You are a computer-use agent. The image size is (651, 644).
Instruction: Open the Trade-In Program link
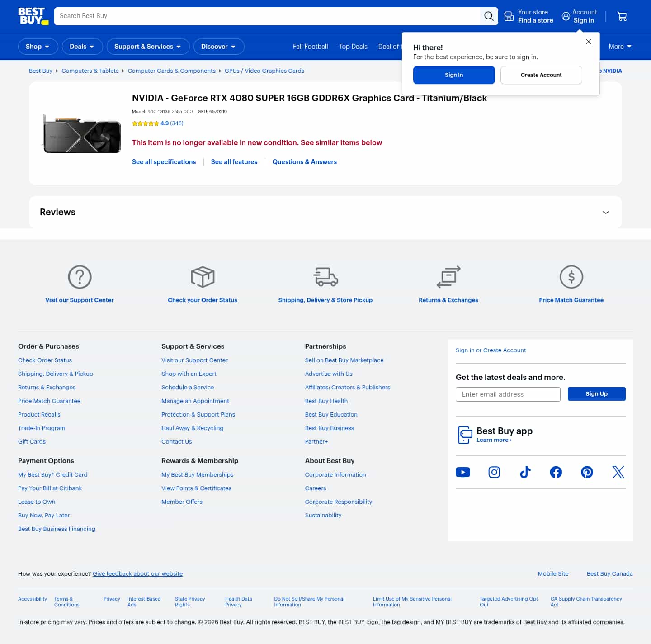point(42,428)
